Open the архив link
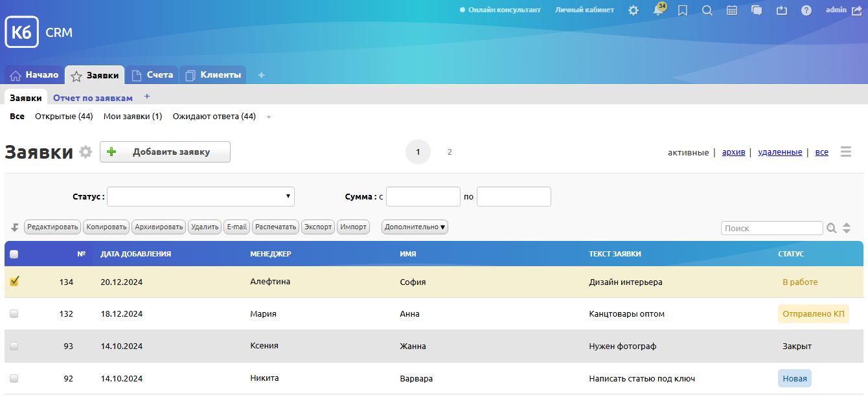This screenshot has width=868, height=397. (x=733, y=152)
